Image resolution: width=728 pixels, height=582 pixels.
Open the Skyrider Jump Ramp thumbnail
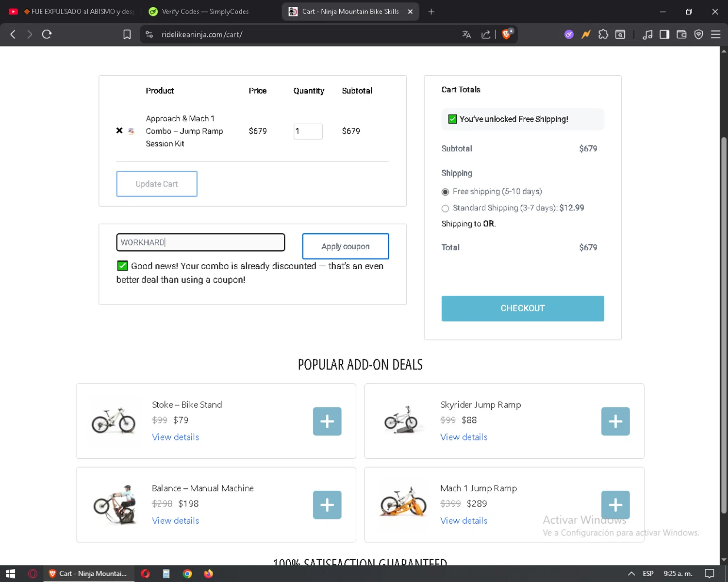[x=402, y=420]
